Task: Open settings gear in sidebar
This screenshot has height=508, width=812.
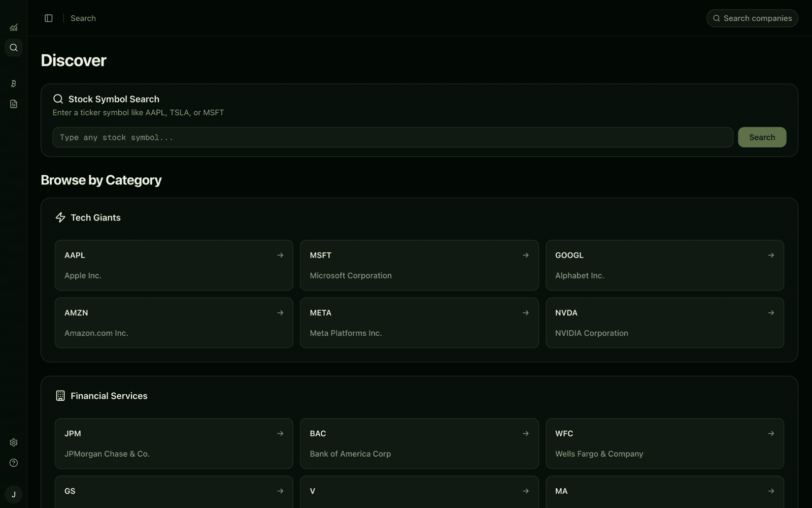Action: [14, 442]
